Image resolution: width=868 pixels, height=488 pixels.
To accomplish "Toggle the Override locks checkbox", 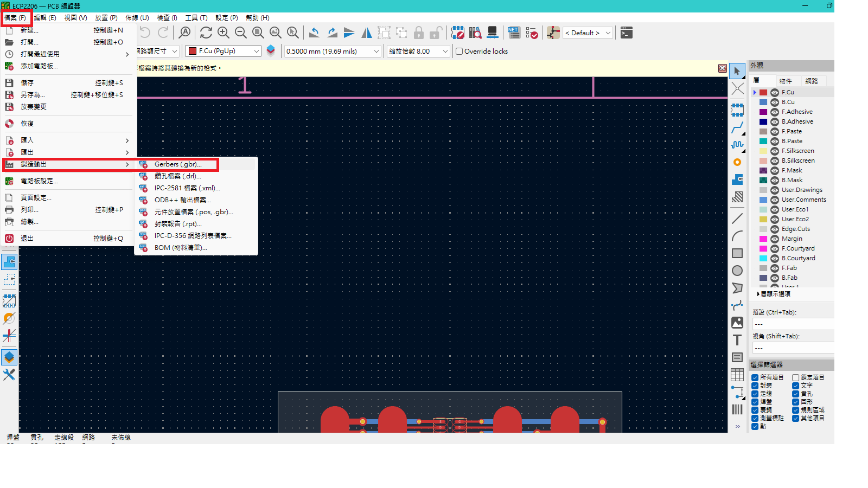I will (x=459, y=52).
